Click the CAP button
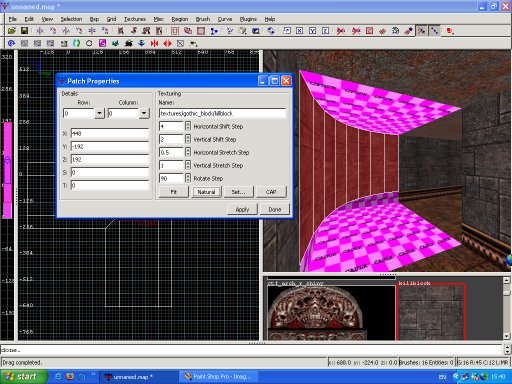This screenshot has height=384, width=512. click(271, 192)
